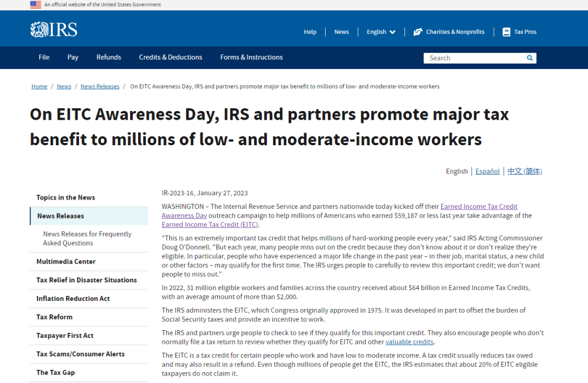Click the Charities & Nonprofits handshake icon
The image size is (588, 383).
tap(418, 32)
